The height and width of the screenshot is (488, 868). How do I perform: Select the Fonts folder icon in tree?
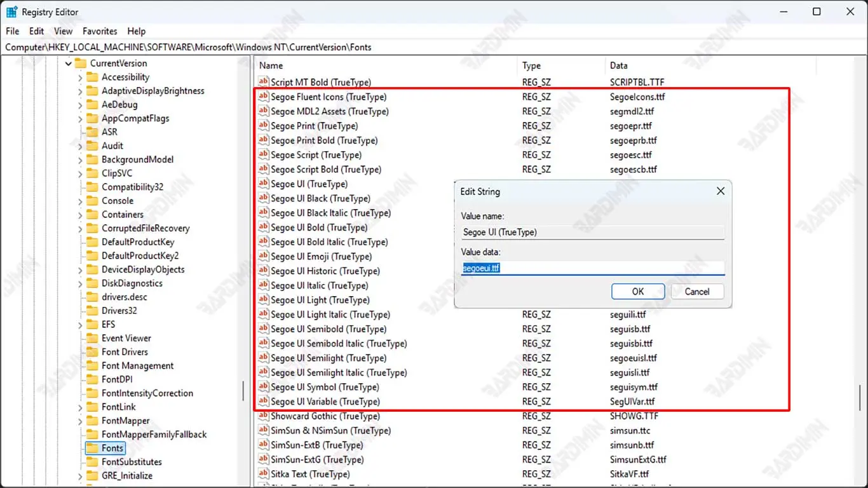point(92,448)
